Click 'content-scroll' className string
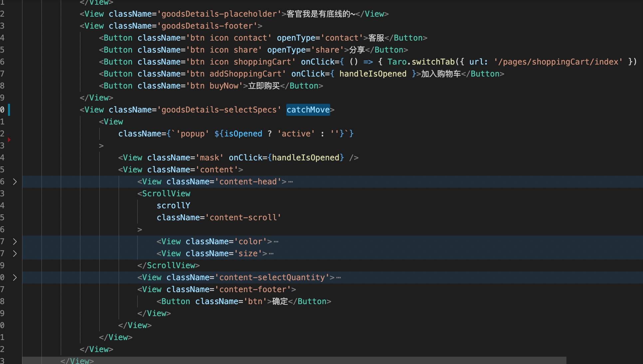 point(243,218)
